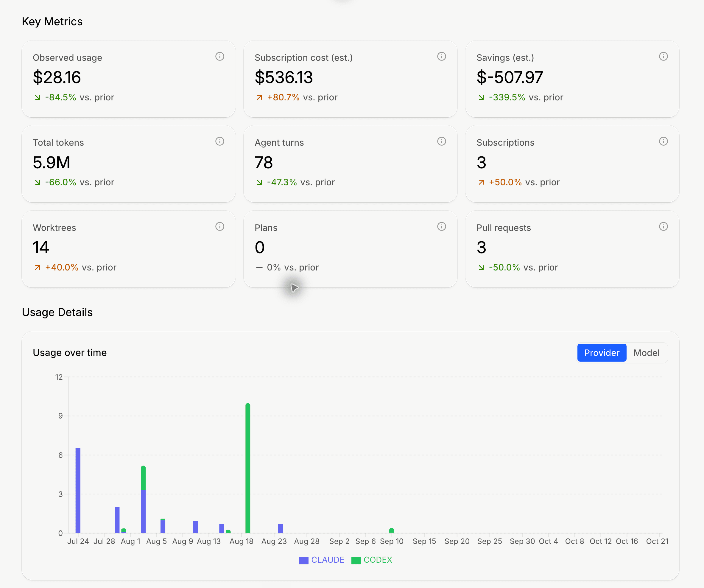Click the Oct 21 axis label
704x588 pixels.
coord(657,541)
